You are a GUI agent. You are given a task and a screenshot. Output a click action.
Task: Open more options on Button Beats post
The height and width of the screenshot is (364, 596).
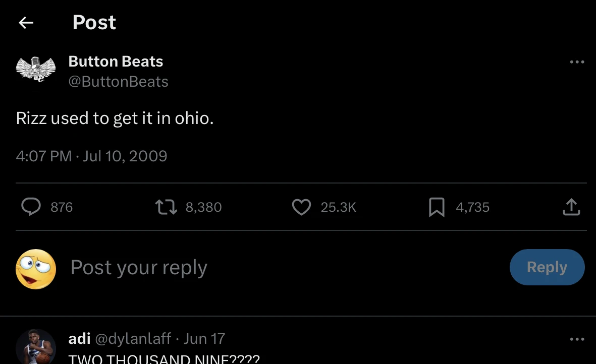[577, 62]
